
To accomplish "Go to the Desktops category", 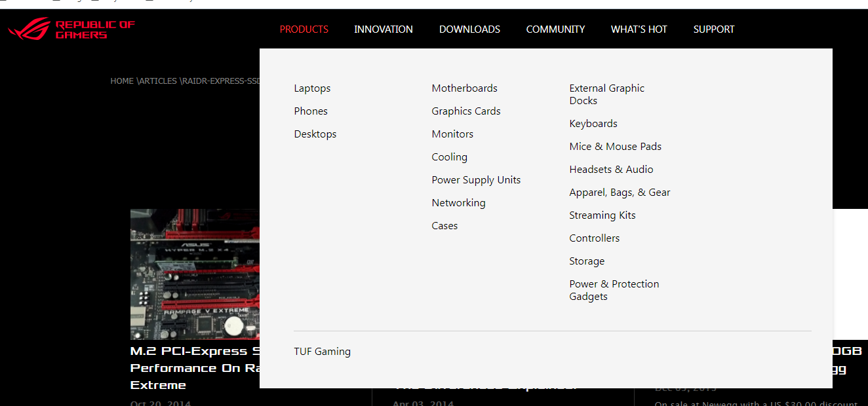I will [315, 134].
